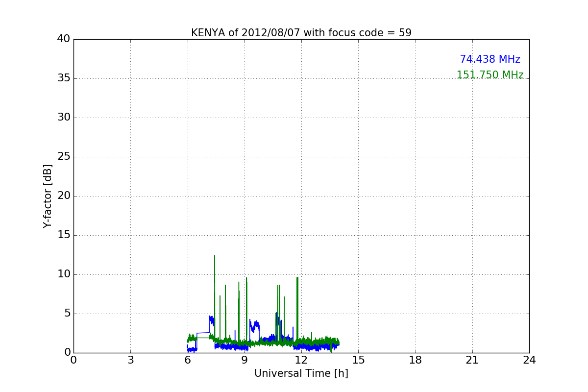
Task: Click y-axis tick label 40
Action: [x=63, y=39]
